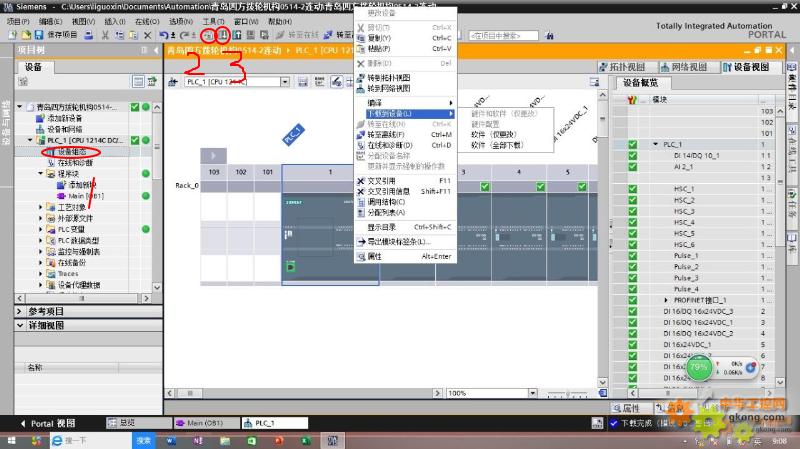Image resolution: width=800 pixels, height=449 pixels.
Task: Expand the PLC 变量 folder
Action: click(x=40, y=229)
